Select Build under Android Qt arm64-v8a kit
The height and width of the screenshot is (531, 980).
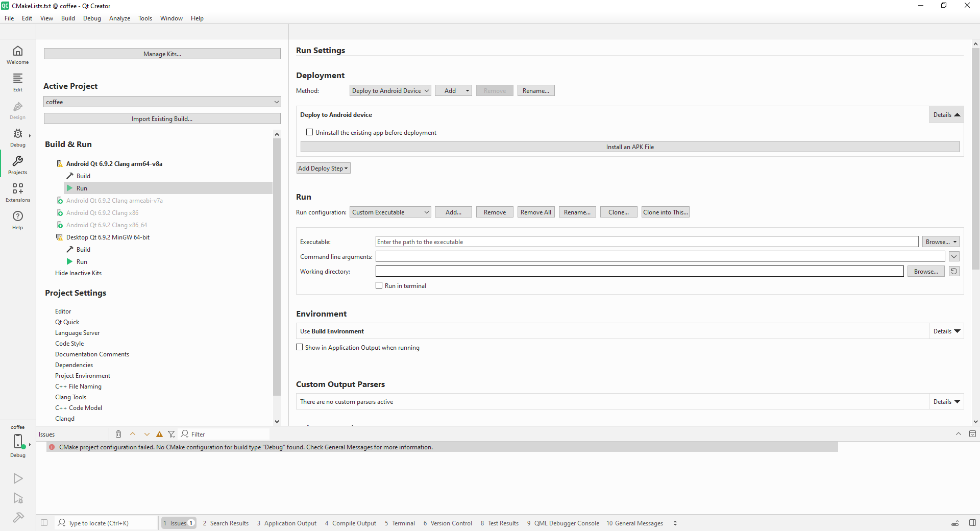pos(83,176)
